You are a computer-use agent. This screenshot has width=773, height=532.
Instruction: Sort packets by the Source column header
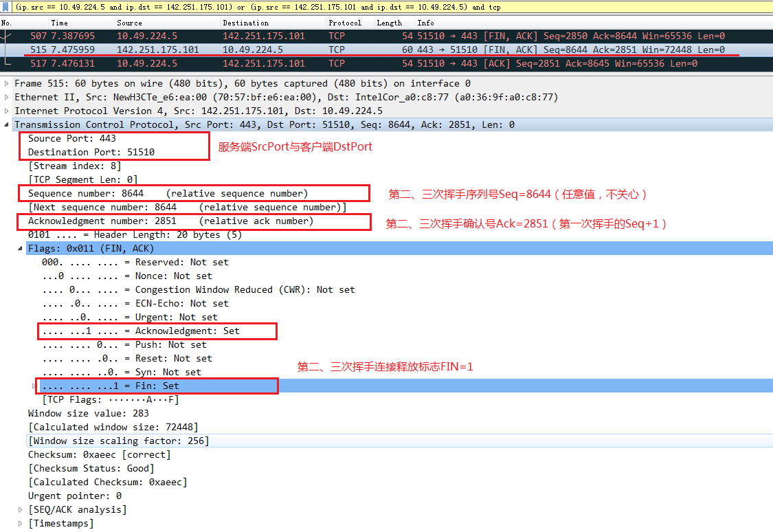(x=129, y=23)
